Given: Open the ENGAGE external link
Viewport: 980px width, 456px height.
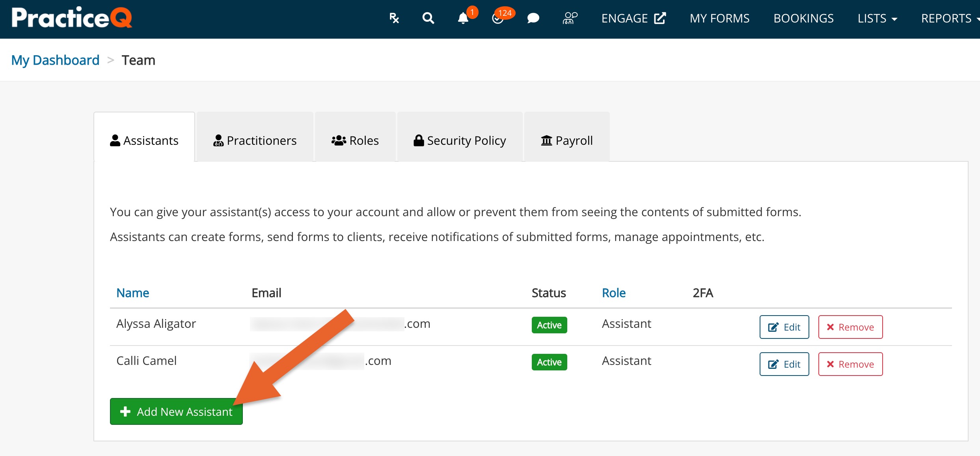Looking at the screenshot, I should click(633, 18).
